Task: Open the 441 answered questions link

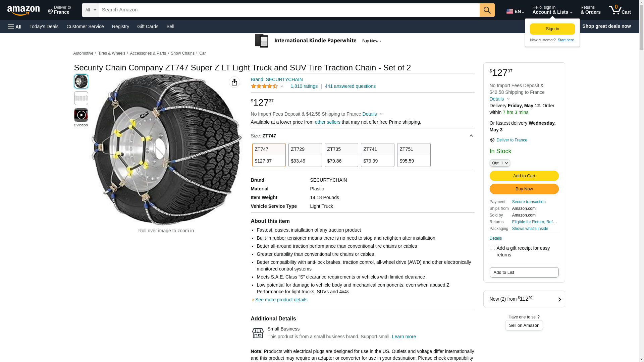Action: [x=350, y=86]
